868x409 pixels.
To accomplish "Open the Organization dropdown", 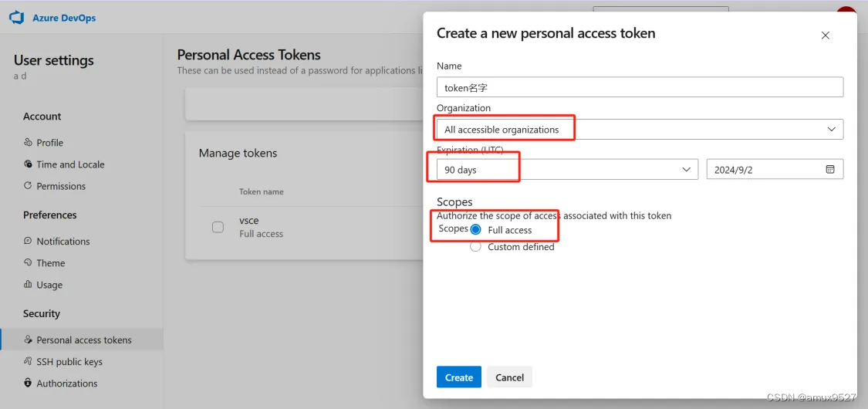I will 640,130.
